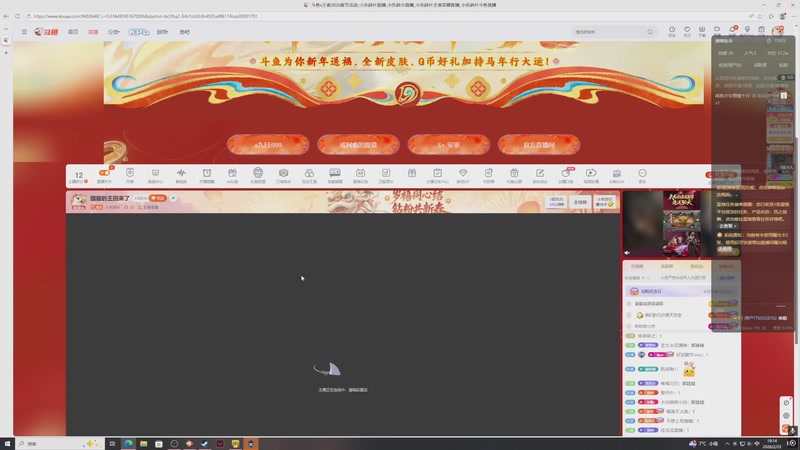The height and width of the screenshot is (450, 800).
Task: Open the messages icon with red badge
Action: (732, 30)
